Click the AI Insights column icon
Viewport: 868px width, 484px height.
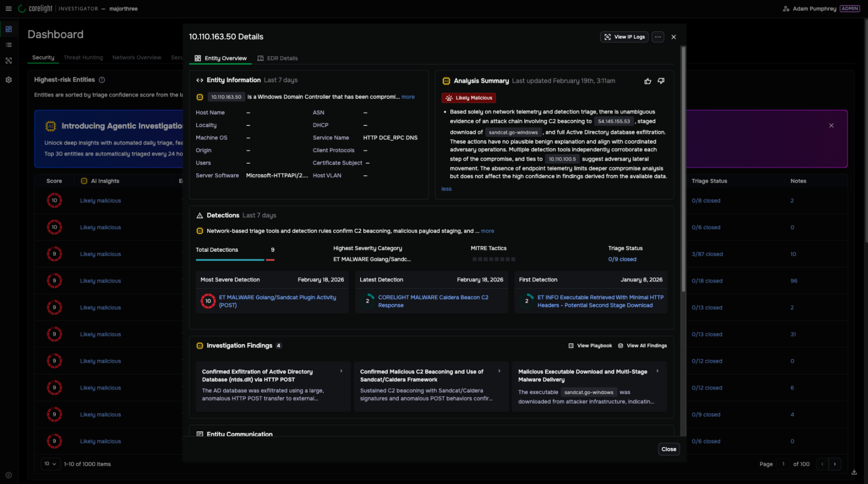pyautogui.click(x=84, y=181)
